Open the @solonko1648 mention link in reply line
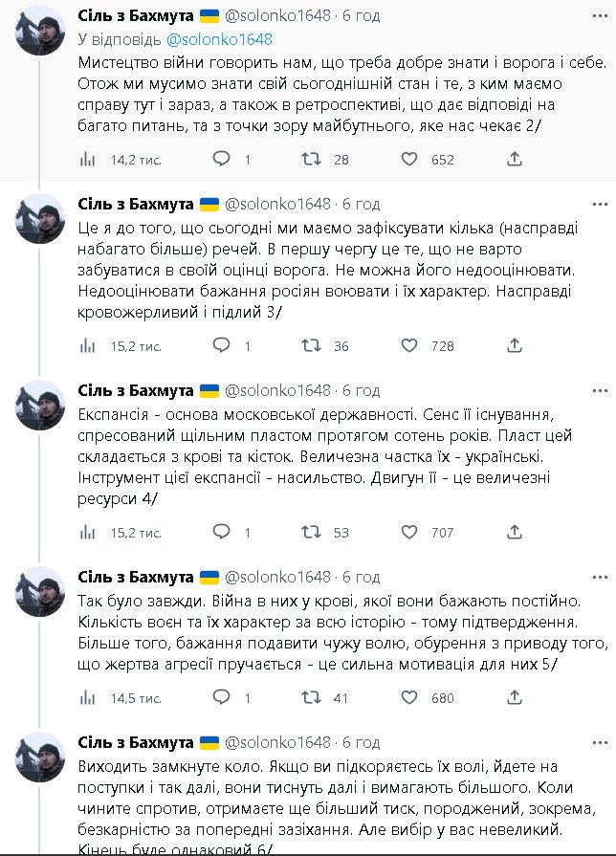 coord(219,39)
